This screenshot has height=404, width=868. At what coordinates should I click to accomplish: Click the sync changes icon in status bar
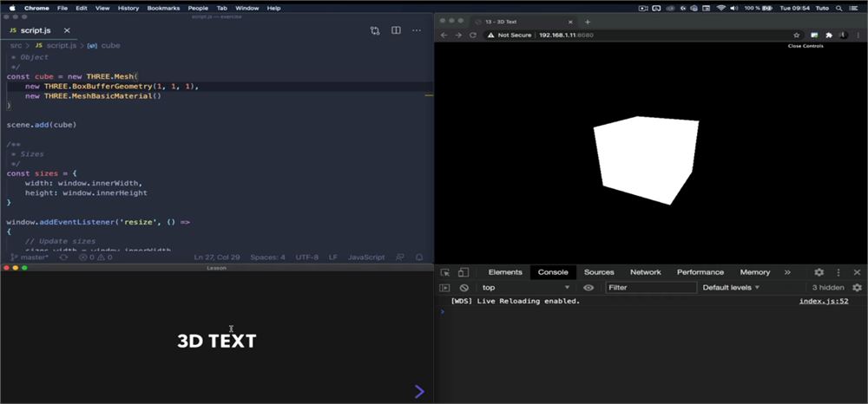[x=63, y=257]
